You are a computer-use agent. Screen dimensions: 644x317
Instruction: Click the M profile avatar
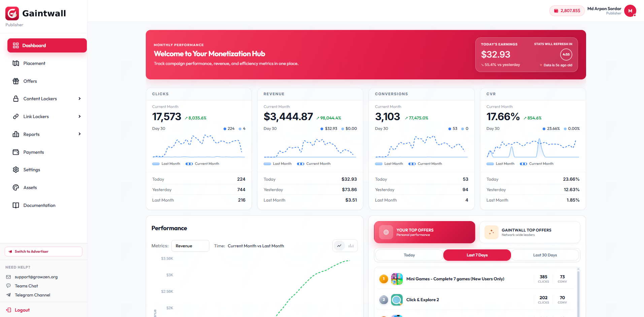[630, 11]
